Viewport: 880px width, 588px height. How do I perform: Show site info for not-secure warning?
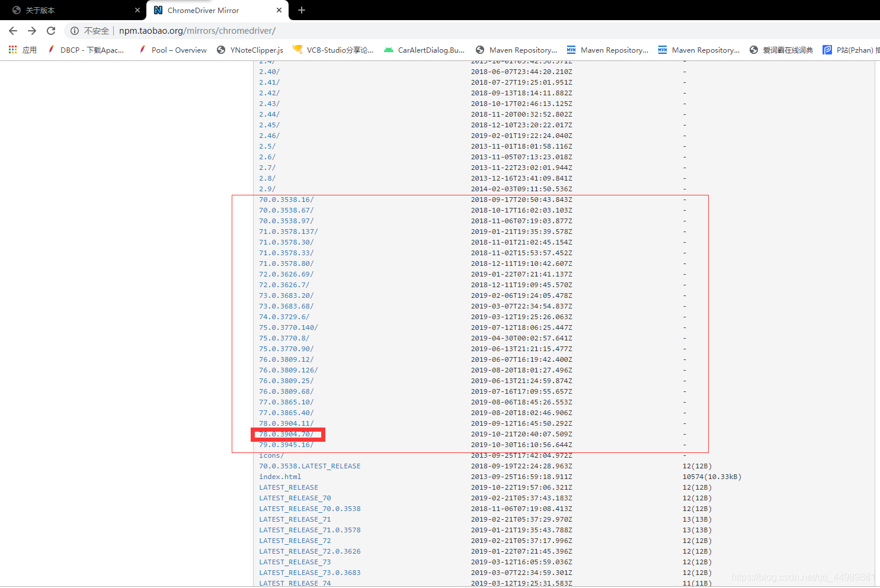point(89,31)
